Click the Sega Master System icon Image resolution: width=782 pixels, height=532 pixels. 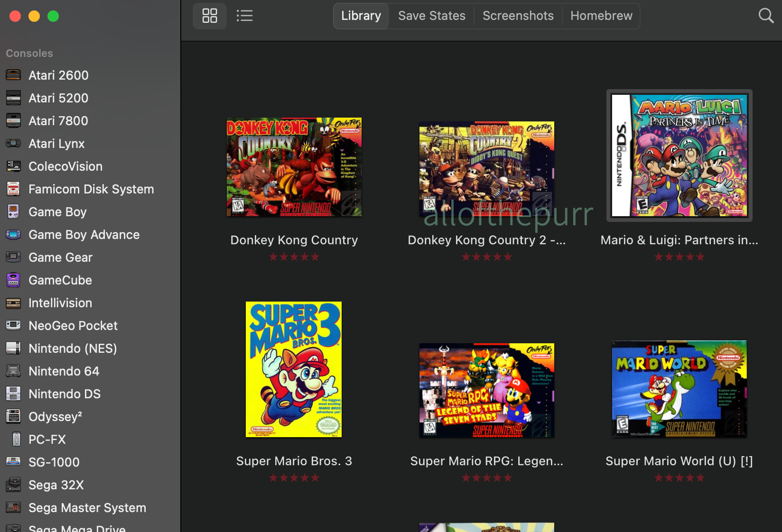[13, 507]
